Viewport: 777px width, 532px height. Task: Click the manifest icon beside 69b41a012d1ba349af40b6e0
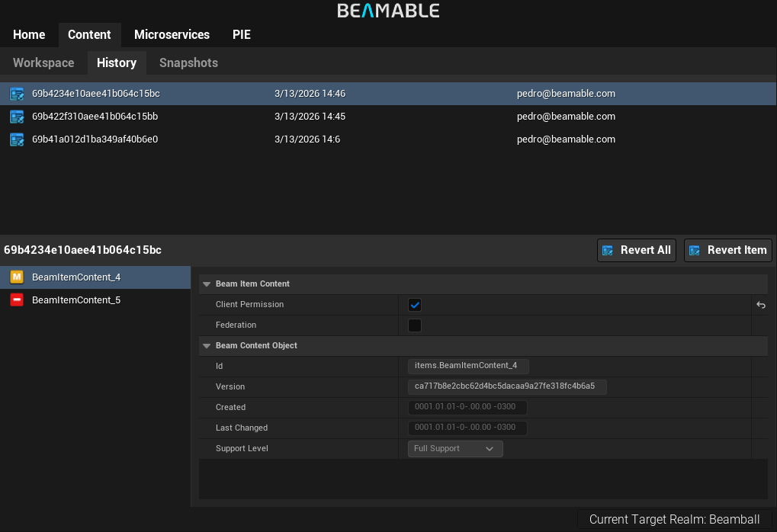[17, 139]
